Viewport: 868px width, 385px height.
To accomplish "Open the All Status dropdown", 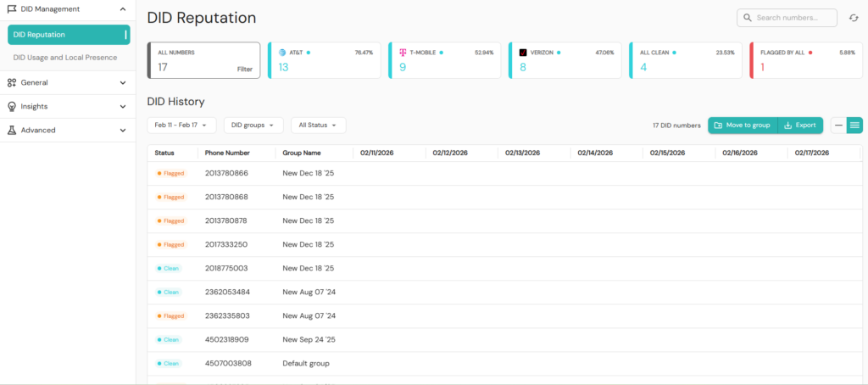I will point(318,126).
